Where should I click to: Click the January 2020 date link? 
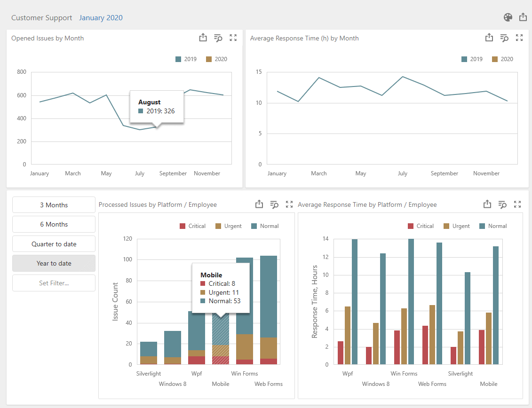click(101, 18)
